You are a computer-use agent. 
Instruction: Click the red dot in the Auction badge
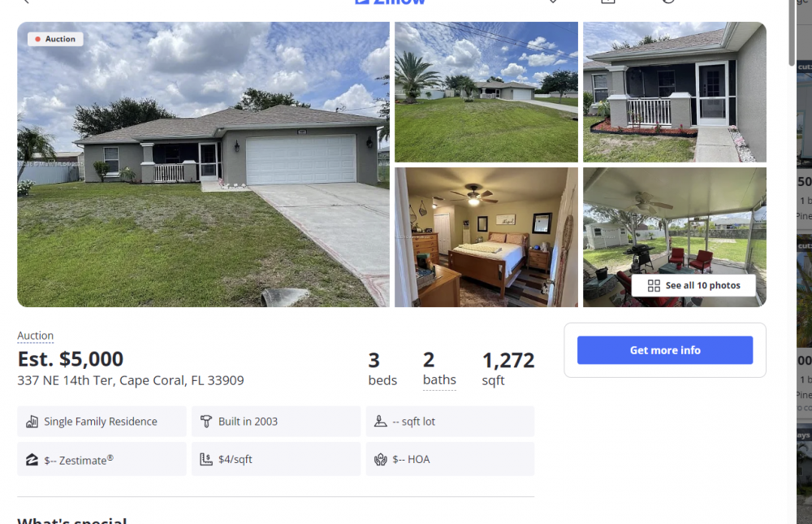38,39
